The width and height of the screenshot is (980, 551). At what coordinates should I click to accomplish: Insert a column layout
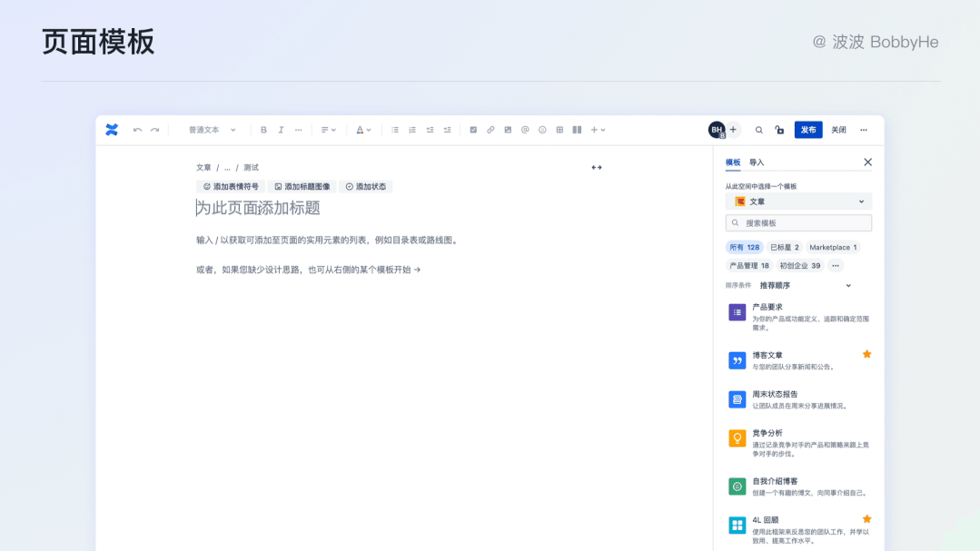click(577, 130)
